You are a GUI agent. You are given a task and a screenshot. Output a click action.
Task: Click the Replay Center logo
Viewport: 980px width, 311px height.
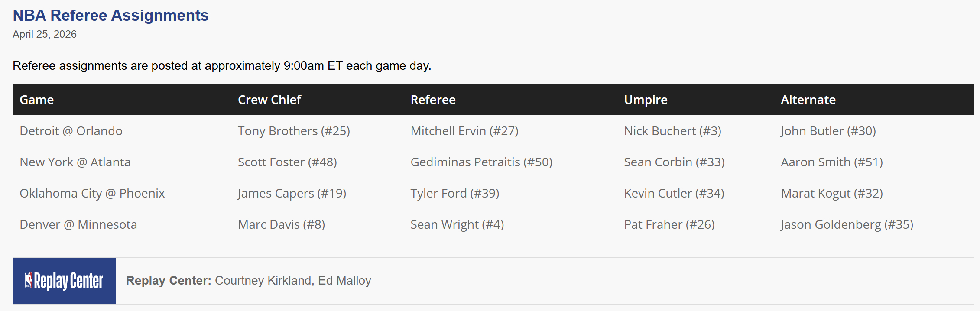coord(64,281)
